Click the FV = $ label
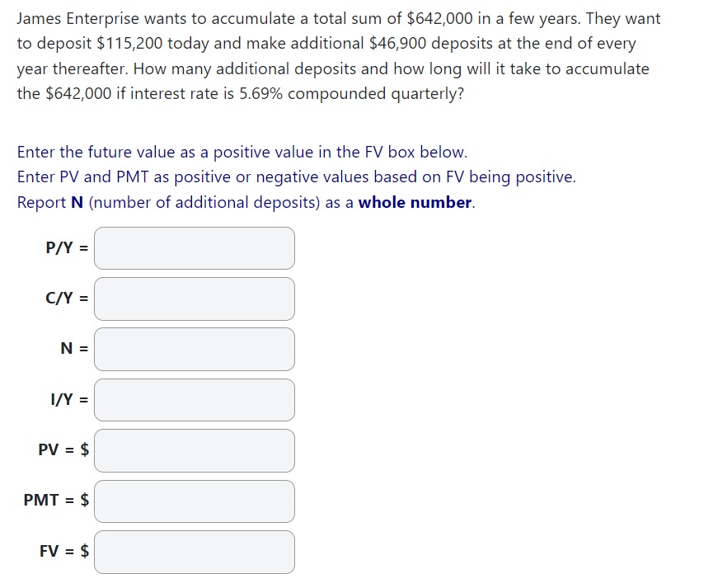This screenshot has height=588, width=713. click(x=62, y=551)
